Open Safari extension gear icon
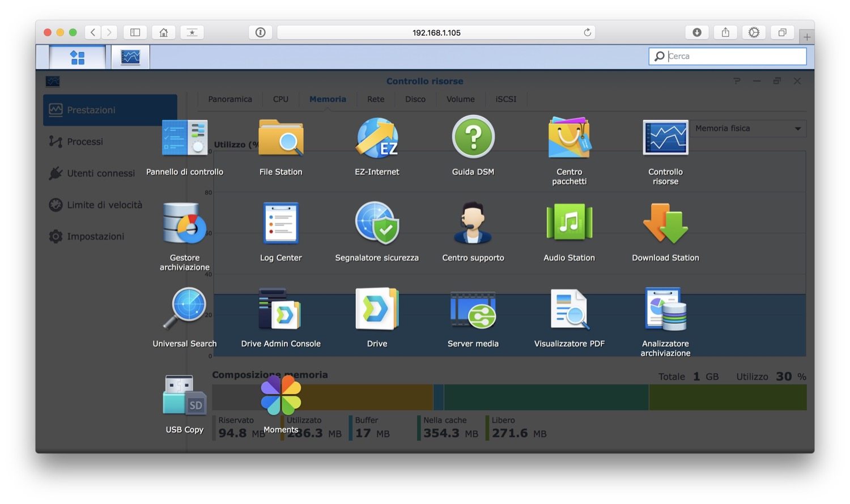850x504 pixels. [754, 32]
